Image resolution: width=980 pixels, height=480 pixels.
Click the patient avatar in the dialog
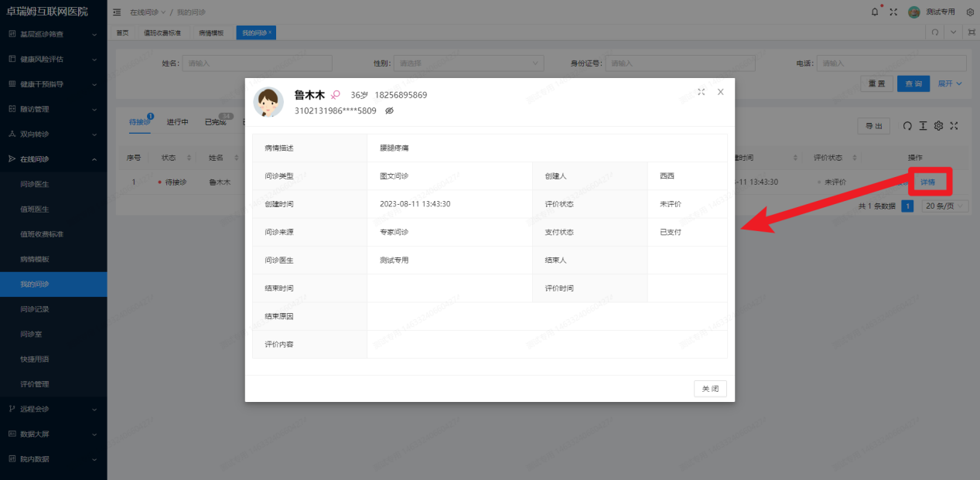pyautogui.click(x=269, y=102)
